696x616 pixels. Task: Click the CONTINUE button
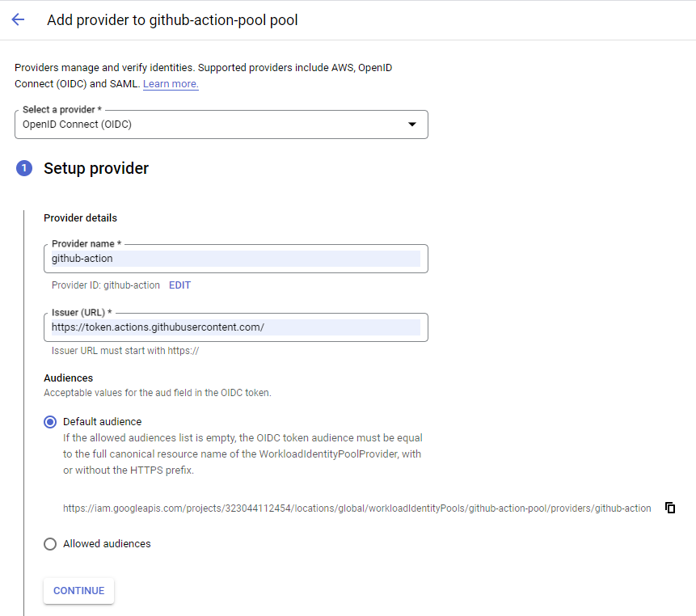pos(78,591)
